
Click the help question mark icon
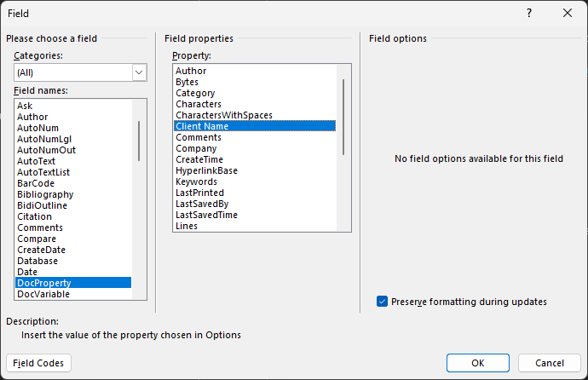[528, 13]
